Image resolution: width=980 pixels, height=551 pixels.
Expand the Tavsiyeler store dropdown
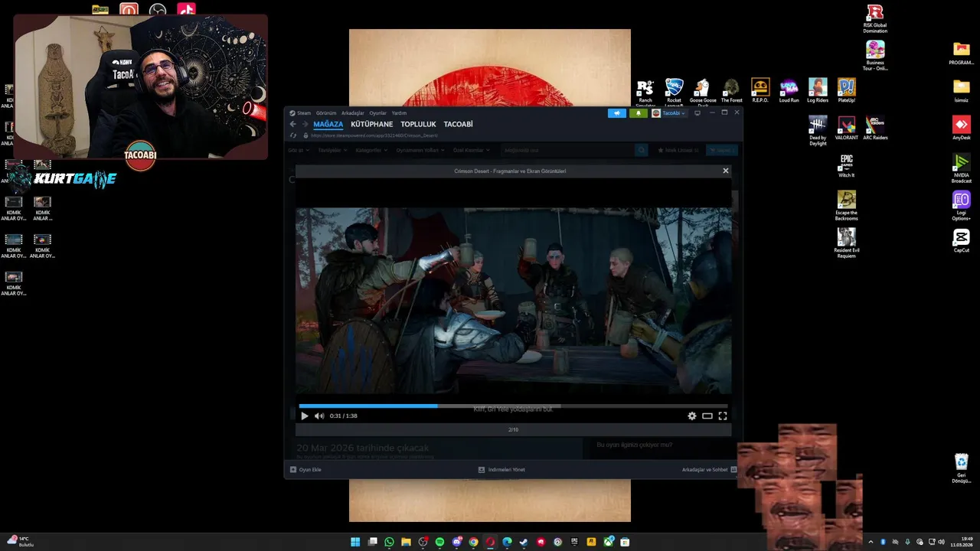pyautogui.click(x=333, y=150)
